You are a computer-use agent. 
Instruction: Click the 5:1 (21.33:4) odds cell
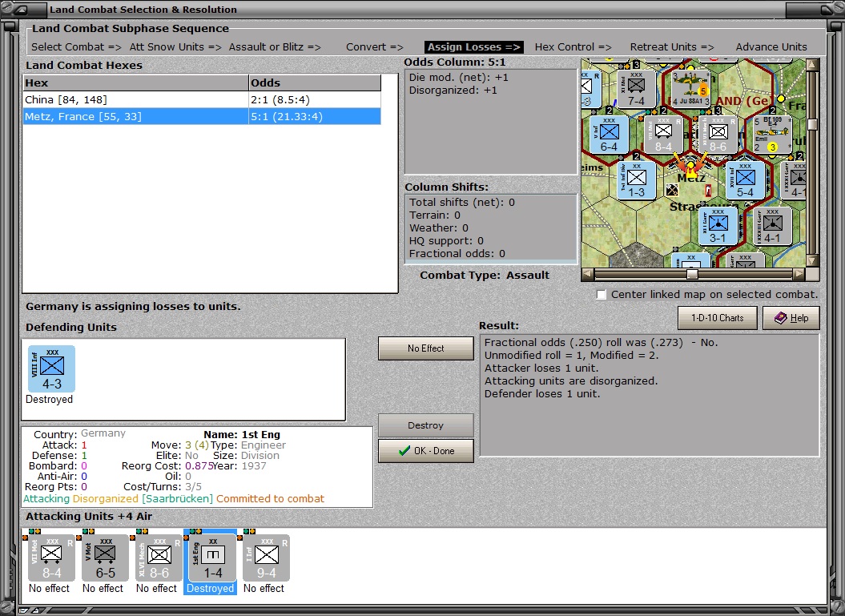click(x=315, y=116)
